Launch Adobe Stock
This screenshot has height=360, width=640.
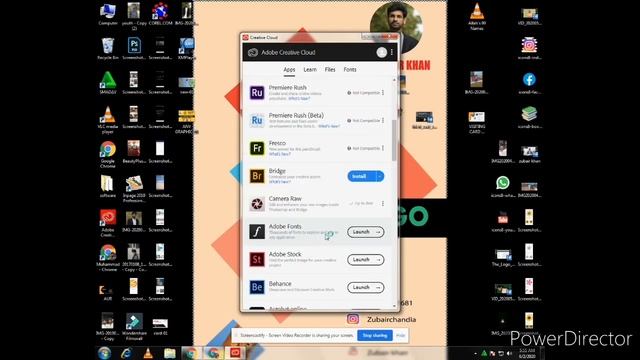coord(365,260)
